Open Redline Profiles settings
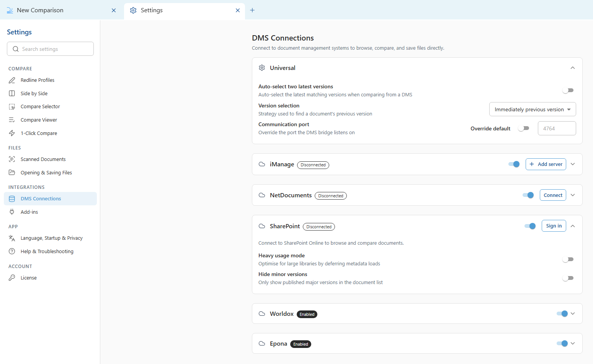593x364 pixels. tap(50, 80)
